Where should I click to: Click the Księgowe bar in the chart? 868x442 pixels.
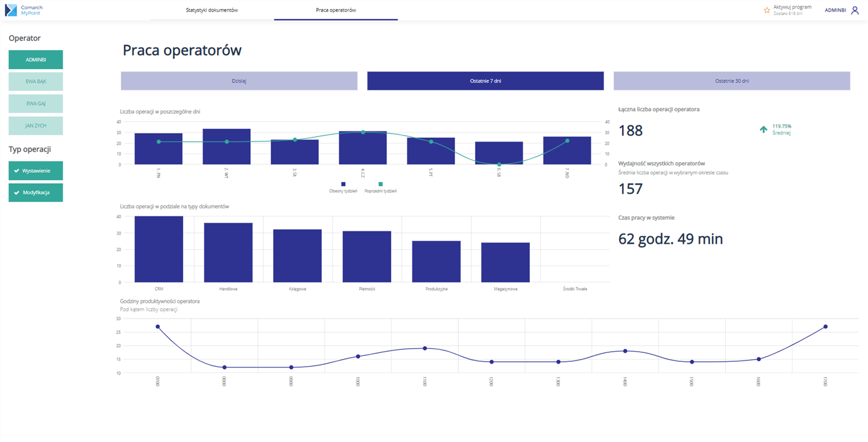[297, 256]
